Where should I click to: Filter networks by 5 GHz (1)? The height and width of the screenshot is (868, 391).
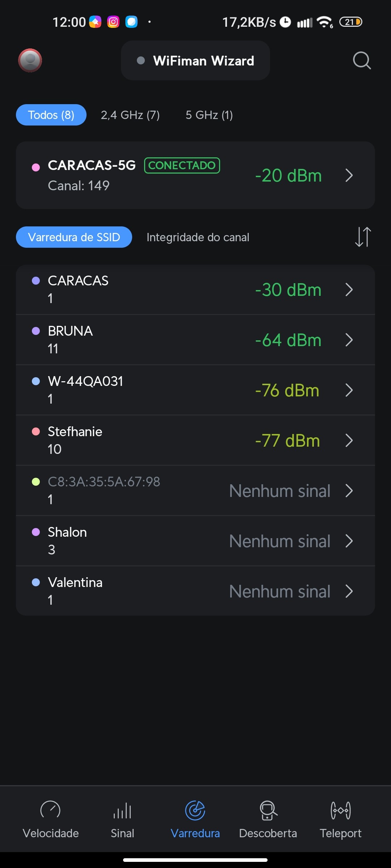pyautogui.click(x=209, y=115)
